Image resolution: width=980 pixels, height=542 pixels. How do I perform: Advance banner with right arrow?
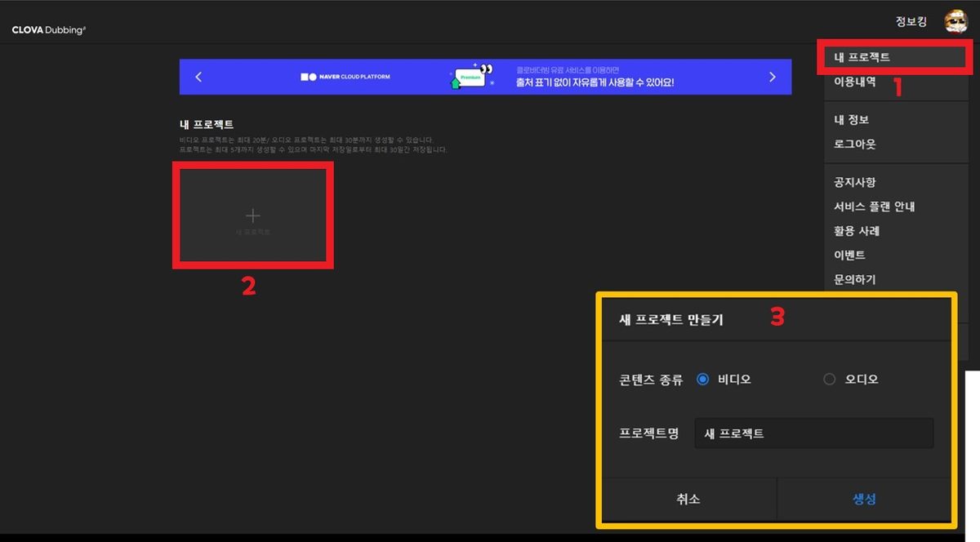click(x=773, y=77)
